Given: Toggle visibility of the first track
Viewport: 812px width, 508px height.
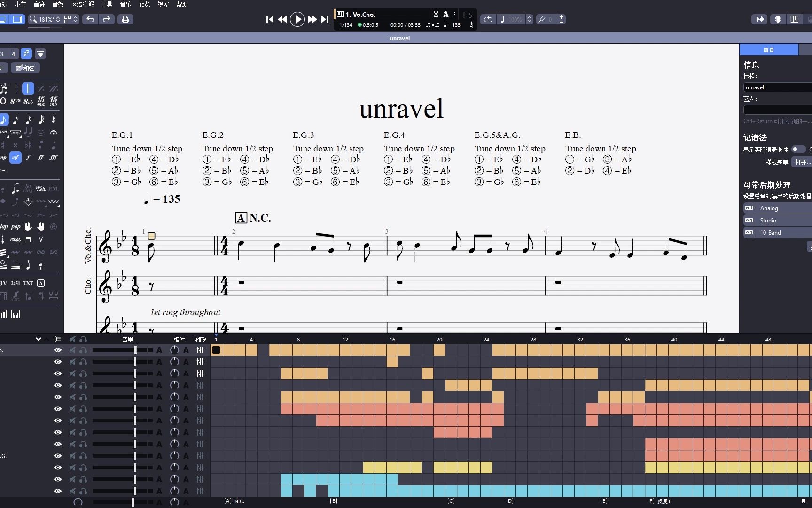Looking at the screenshot, I should point(58,350).
